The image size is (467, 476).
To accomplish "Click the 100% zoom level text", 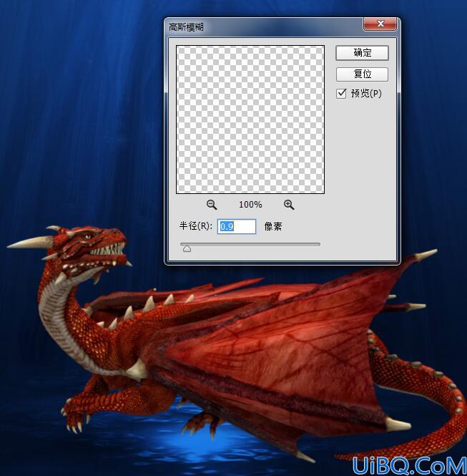I will 250,205.
